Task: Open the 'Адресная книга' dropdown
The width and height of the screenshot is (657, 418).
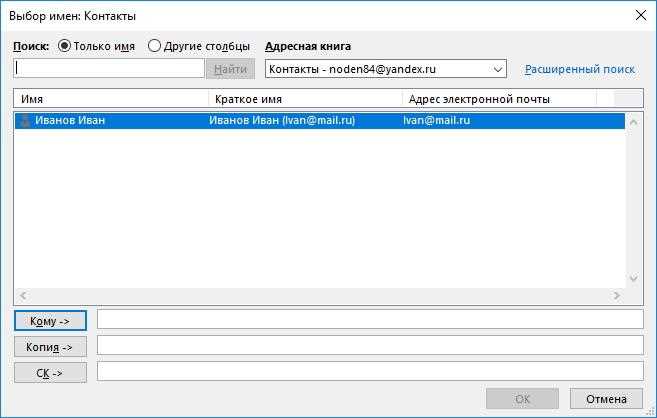Action: pyautogui.click(x=385, y=69)
